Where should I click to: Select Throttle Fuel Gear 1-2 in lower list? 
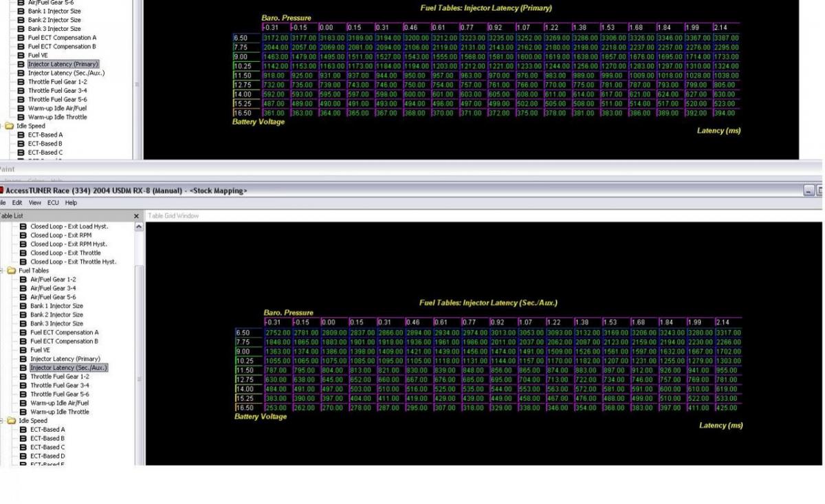point(60,377)
